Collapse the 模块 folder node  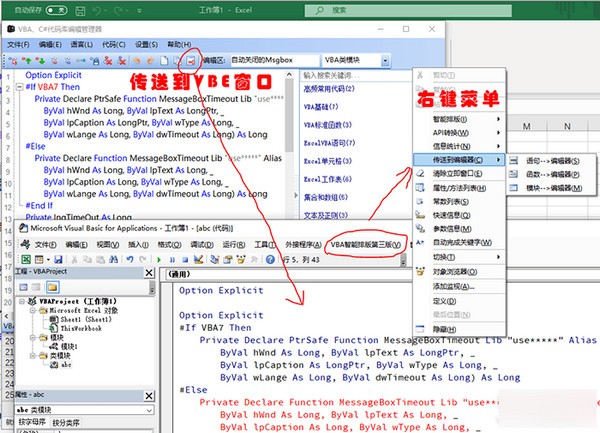click(33, 337)
